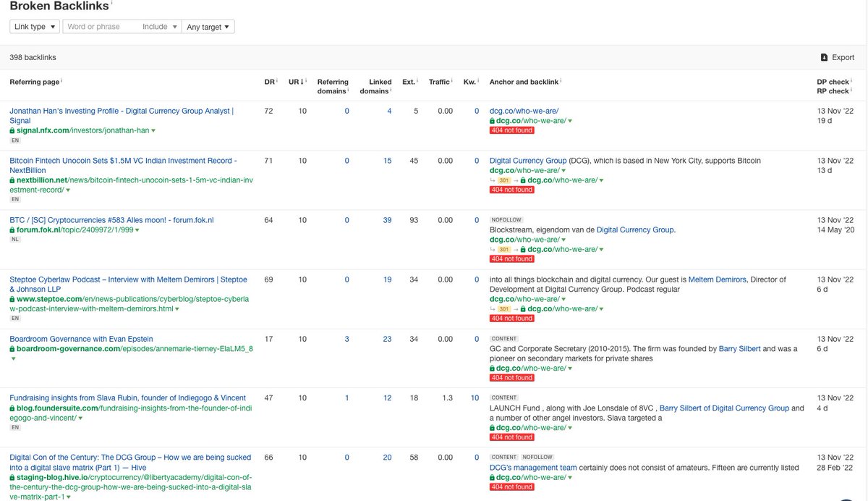Click the info icon beside Broken Backlinks title

(112, 3)
